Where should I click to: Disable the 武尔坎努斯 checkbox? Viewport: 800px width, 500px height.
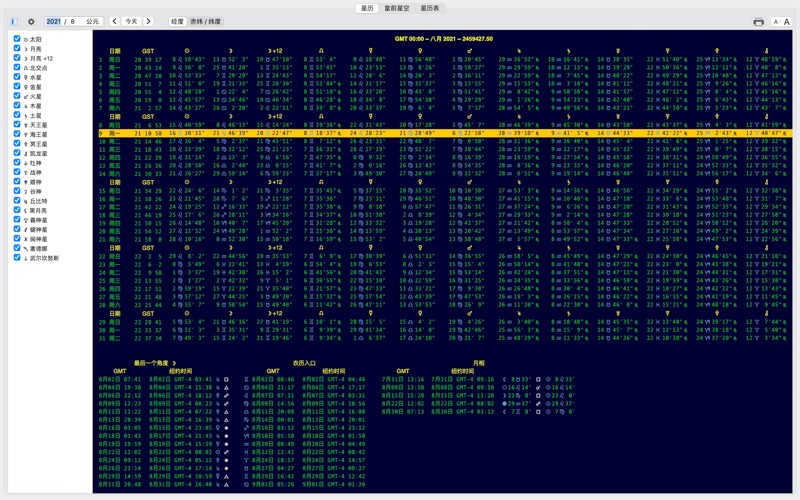click(x=17, y=258)
